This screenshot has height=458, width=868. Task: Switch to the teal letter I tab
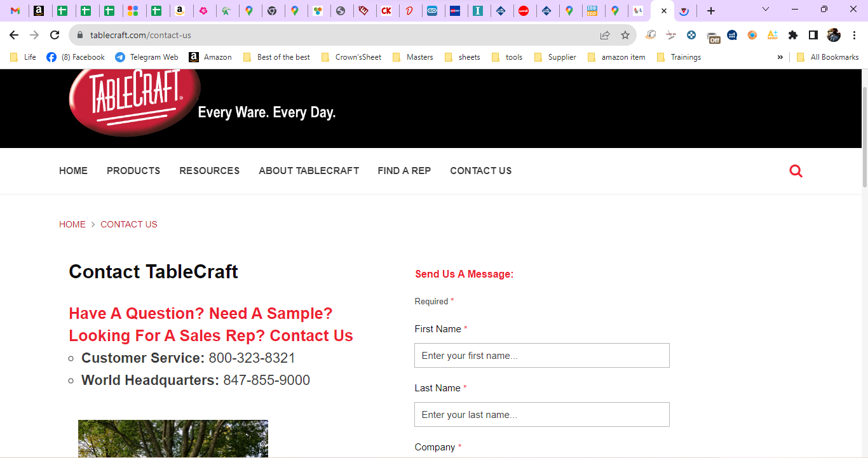point(478,11)
